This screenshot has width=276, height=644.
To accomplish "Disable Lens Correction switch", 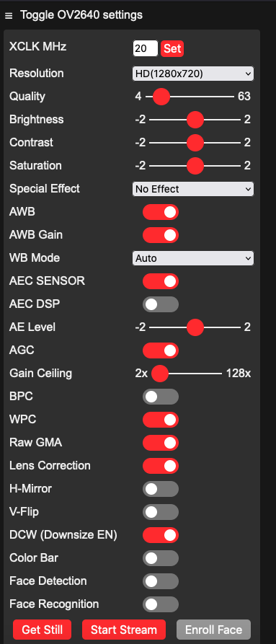I will click(161, 466).
